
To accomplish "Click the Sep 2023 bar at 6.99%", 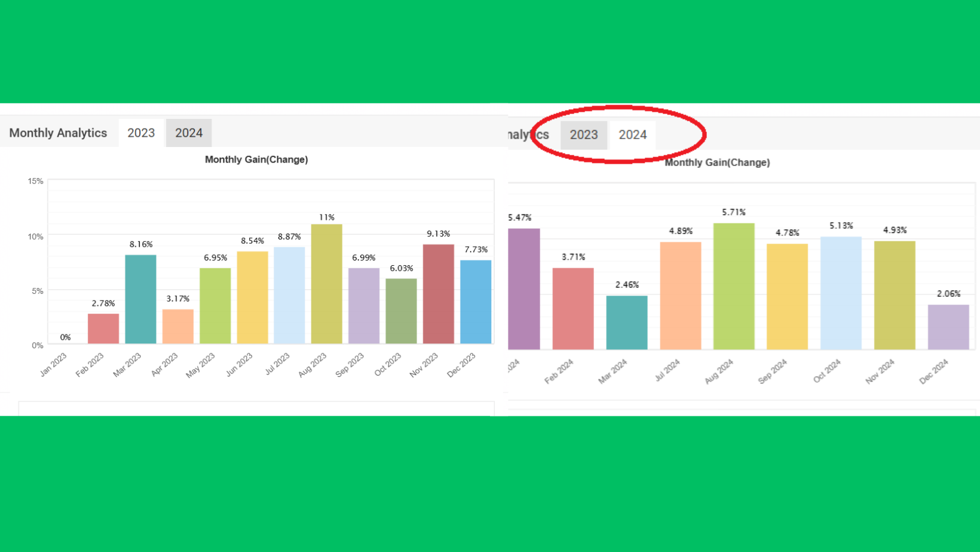I will click(364, 306).
